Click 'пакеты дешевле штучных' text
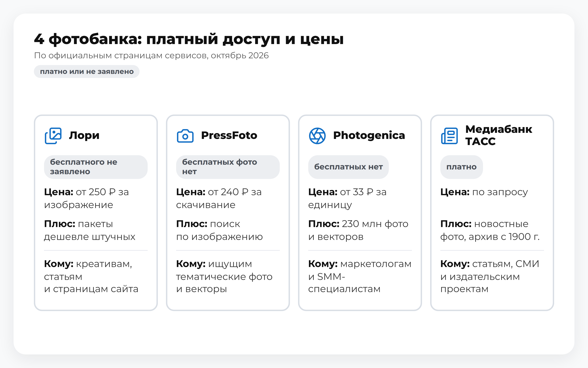 click(90, 230)
